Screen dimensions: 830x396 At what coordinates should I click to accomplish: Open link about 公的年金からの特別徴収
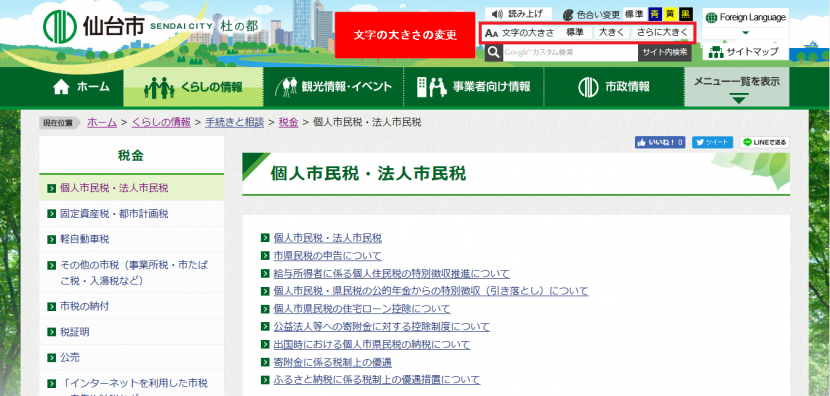coord(431,291)
